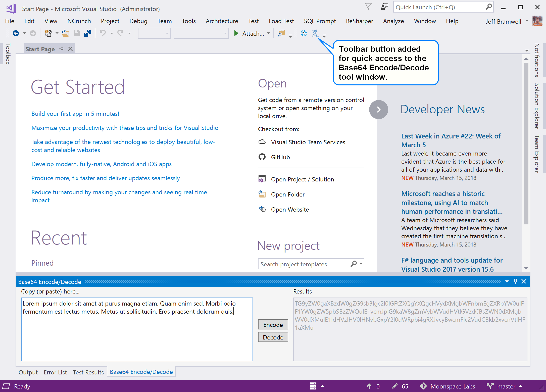The width and height of the screenshot is (546, 392).
Task: Click the feedback icon in title bar
Action: pyautogui.click(x=384, y=7)
